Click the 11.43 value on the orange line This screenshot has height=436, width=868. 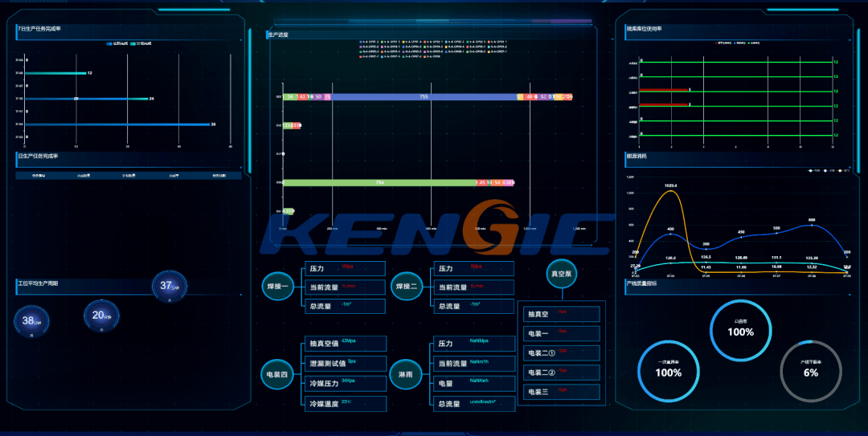[706, 267]
